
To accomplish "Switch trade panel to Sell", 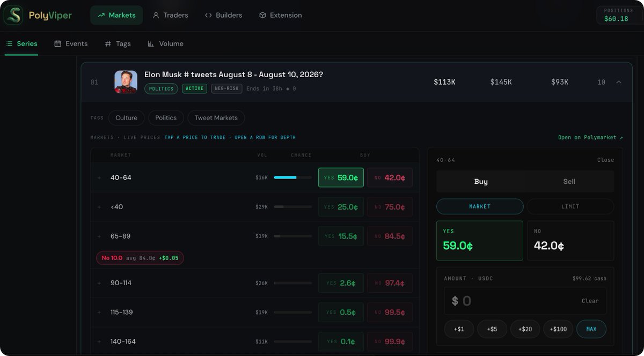I will [x=569, y=182].
